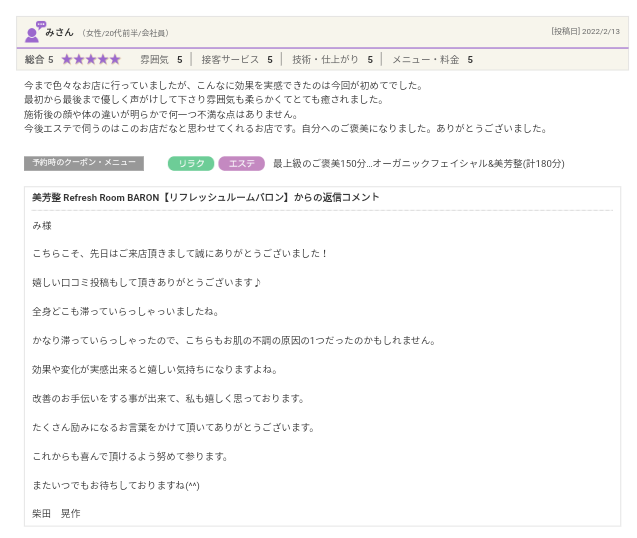The image size is (637, 538).
Task: Click the fifth star in the rating
Action: coord(115,60)
